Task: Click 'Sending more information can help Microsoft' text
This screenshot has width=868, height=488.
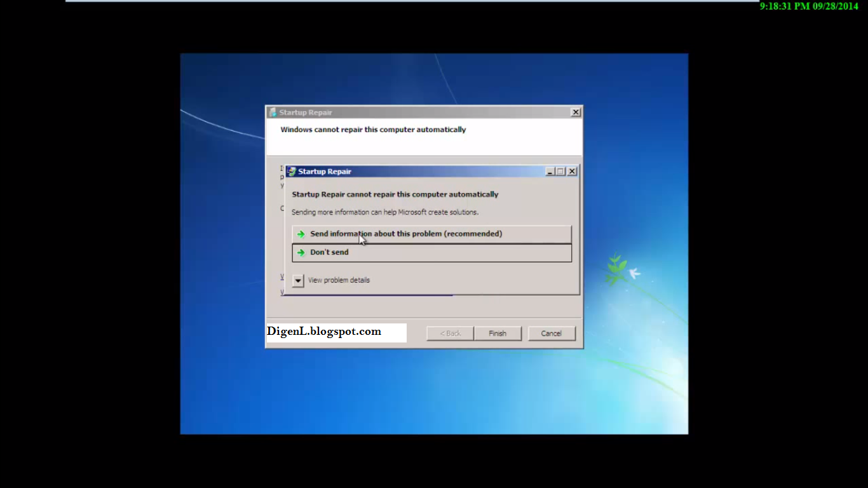Action: 385,212
